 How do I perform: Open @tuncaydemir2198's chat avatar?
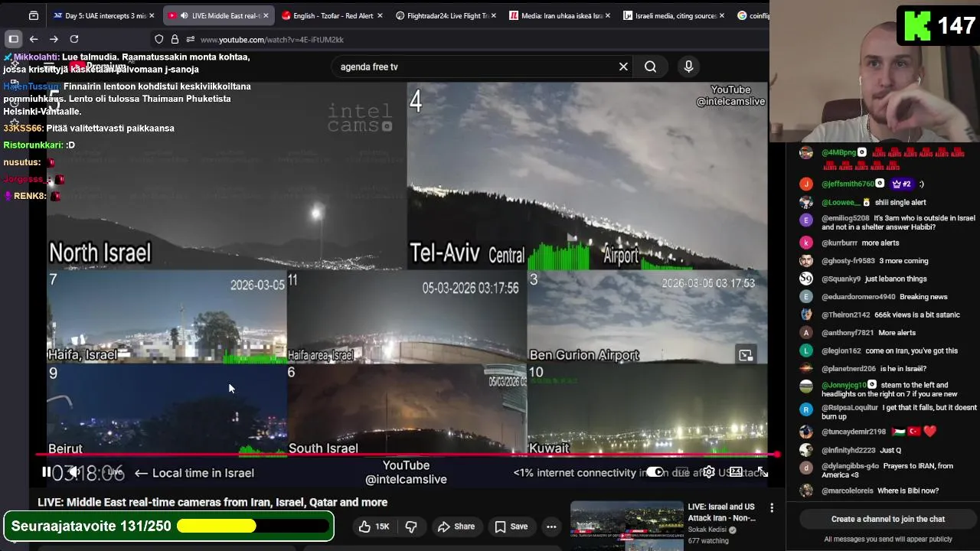pyautogui.click(x=806, y=432)
